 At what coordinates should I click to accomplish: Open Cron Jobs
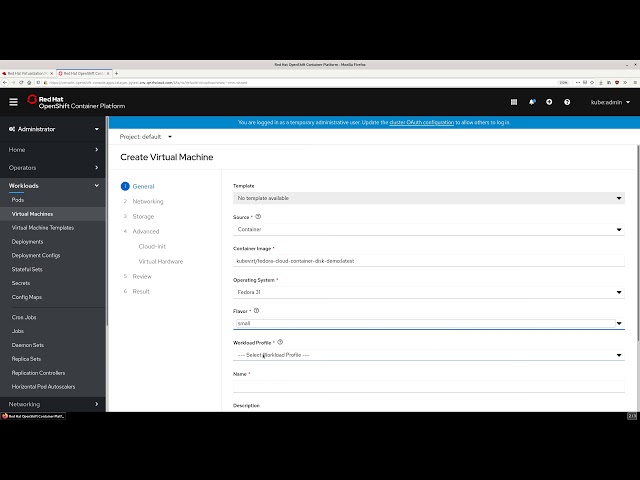(x=24, y=317)
